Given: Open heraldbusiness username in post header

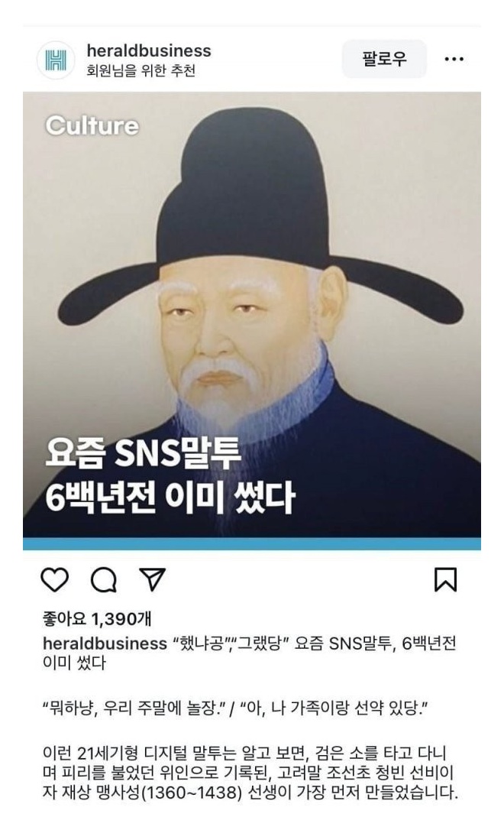Looking at the screenshot, I should 149,50.
